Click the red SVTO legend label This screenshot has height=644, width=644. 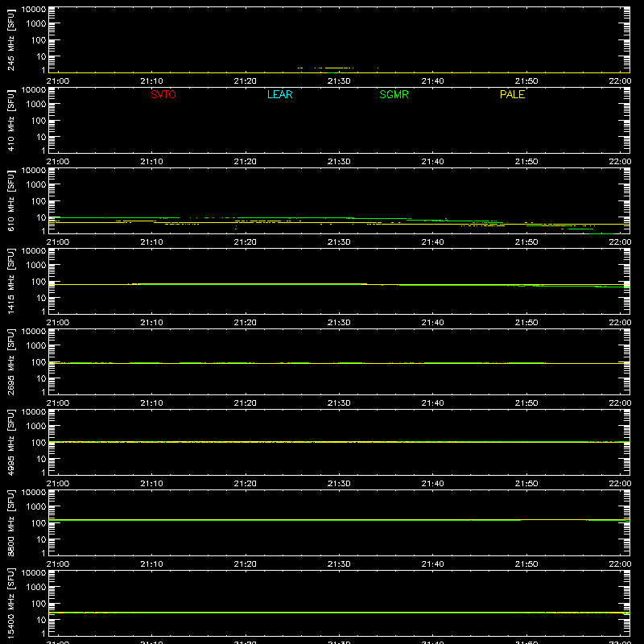pos(163,94)
